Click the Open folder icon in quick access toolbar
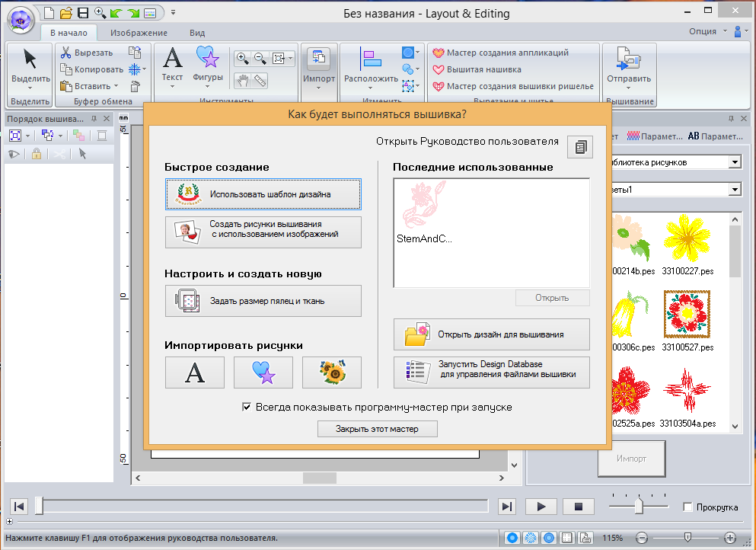This screenshot has width=756, height=550. click(x=65, y=12)
